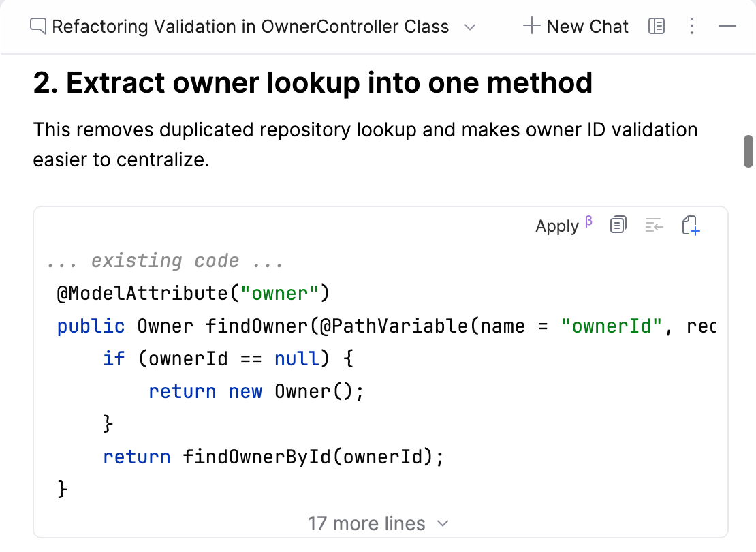The image size is (756, 552).
Task: Click the paragraph 'This removes duplicated repository lookup'
Action: coord(365,144)
